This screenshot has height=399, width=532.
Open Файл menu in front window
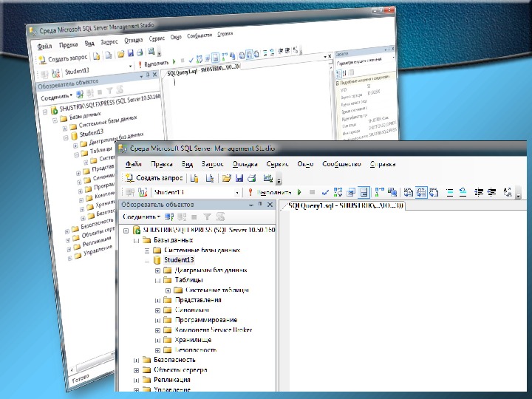pos(133,164)
